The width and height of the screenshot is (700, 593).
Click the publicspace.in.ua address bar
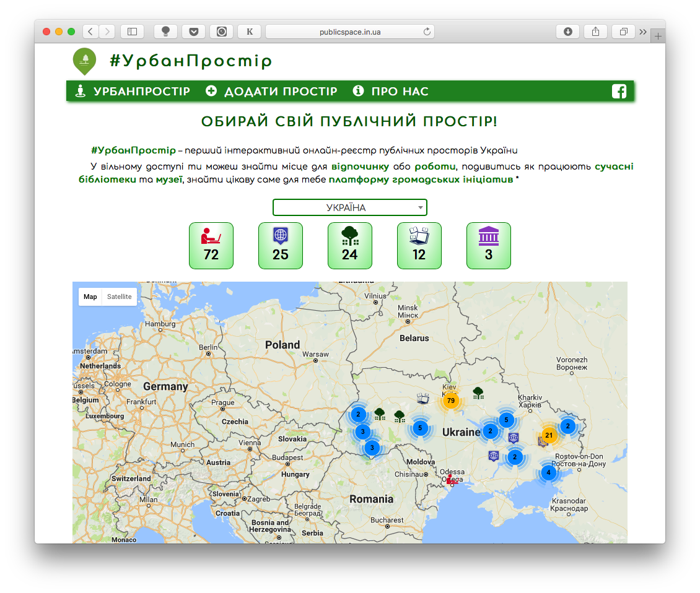click(350, 32)
